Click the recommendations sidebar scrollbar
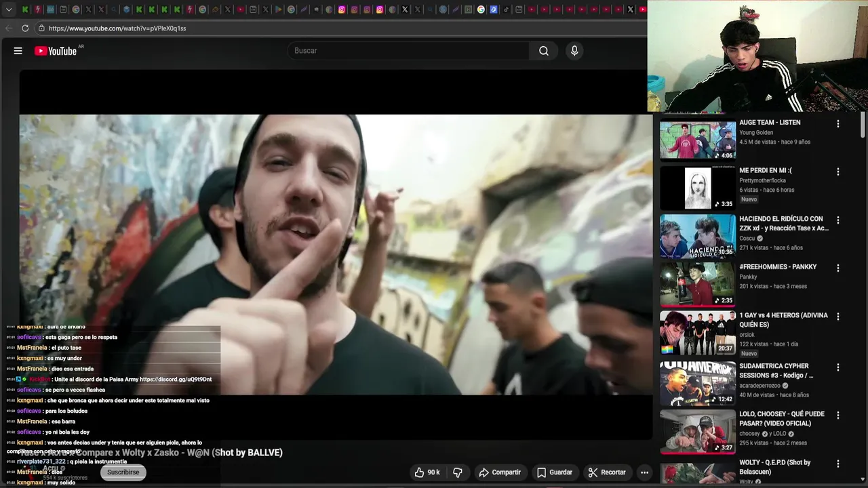 click(x=863, y=124)
